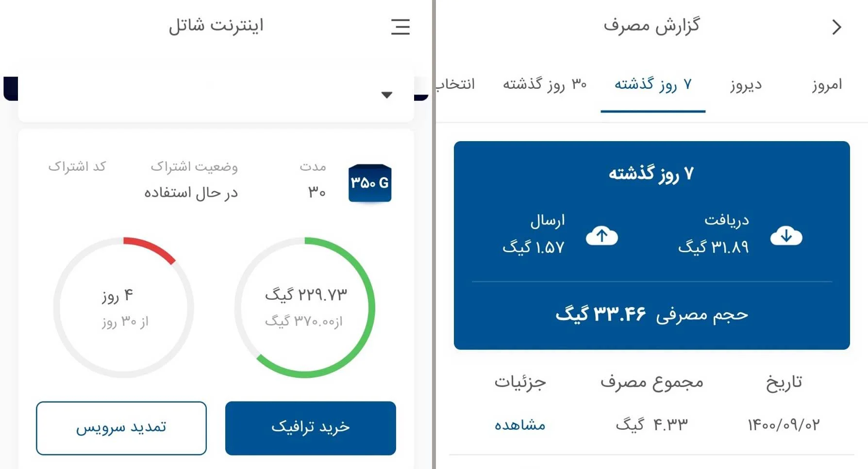
Task: Expand the service selection dropdown
Action: pos(216,95)
